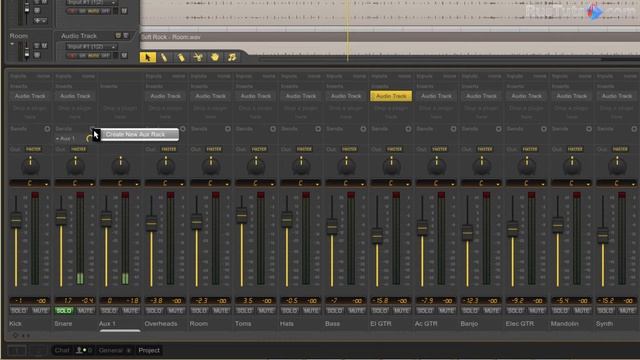Adjust the Synth volume fader
The width and height of the screenshot is (640, 360).
(603, 235)
